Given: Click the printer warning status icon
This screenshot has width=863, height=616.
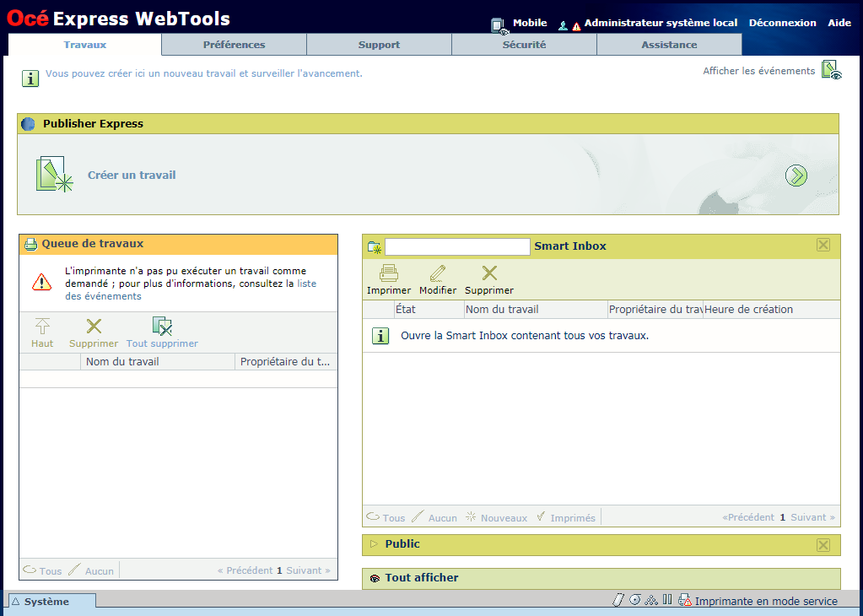Looking at the screenshot, I should [x=685, y=601].
